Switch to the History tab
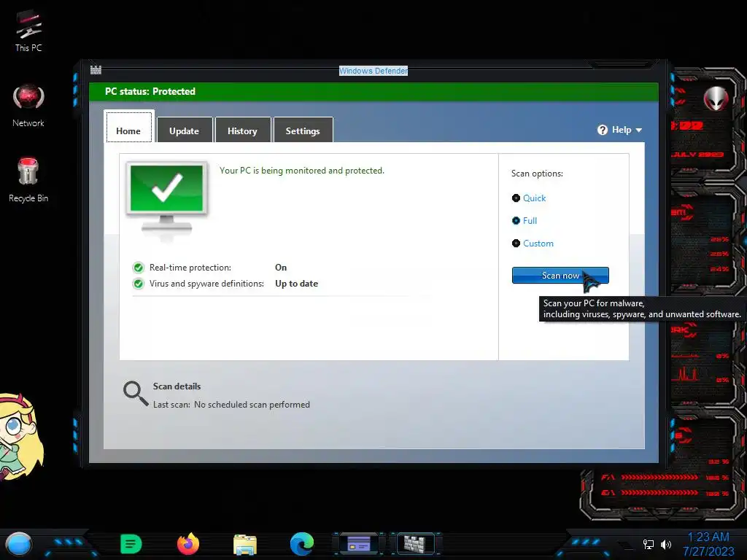 click(x=242, y=130)
